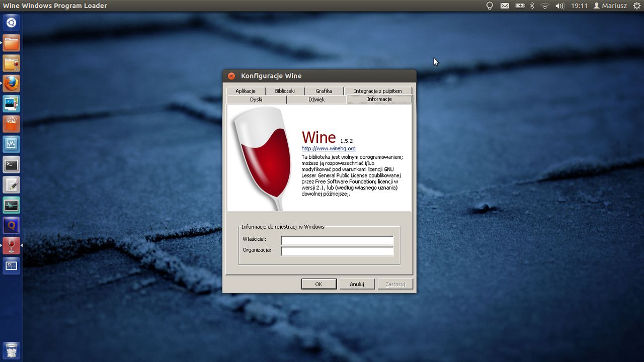This screenshot has width=644, height=362.
Task: Open the Files manager in the launcher
Action: tap(12, 43)
